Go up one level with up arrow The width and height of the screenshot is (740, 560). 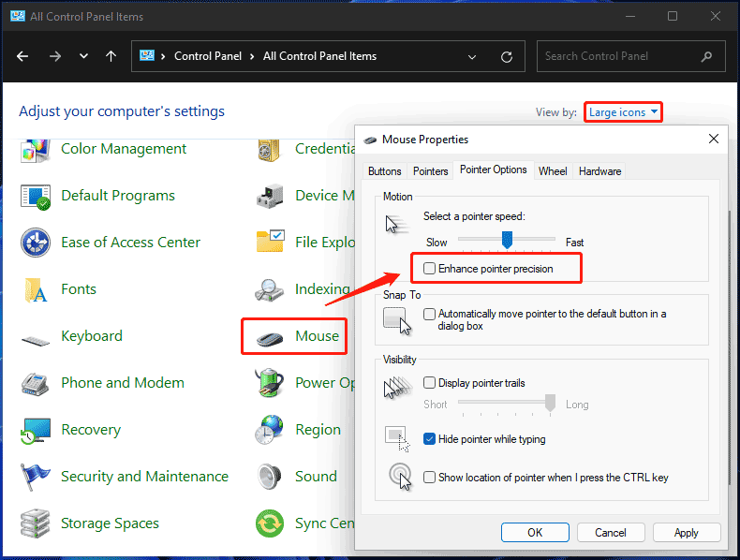click(111, 56)
